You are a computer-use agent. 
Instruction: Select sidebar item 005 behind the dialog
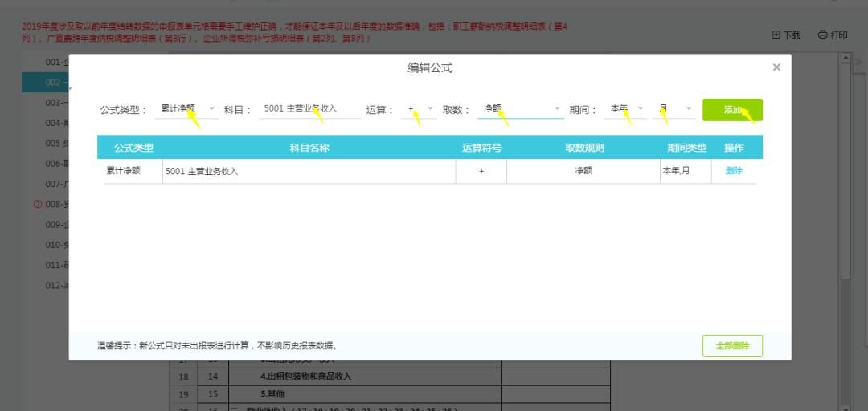point(46,143)
